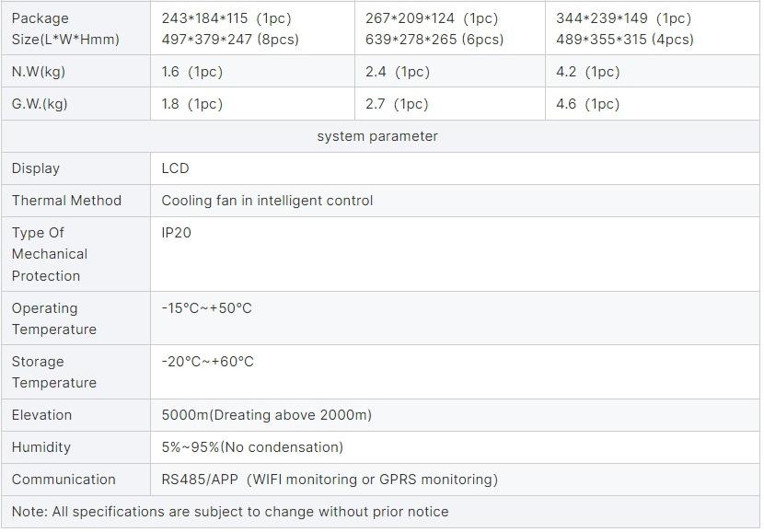Click the 5%~95% (No condensation) humidity value

pyautogui.click(x=252, y=447)
